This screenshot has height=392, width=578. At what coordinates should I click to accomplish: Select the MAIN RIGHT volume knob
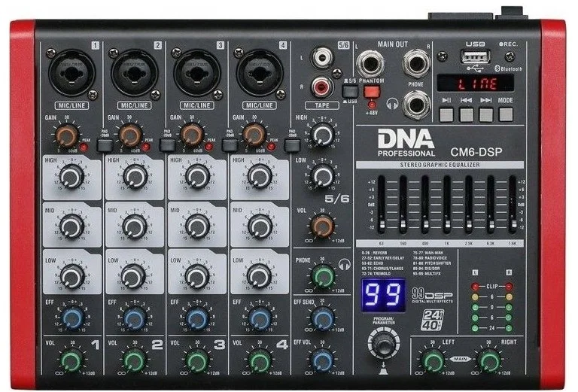point(488,360)
